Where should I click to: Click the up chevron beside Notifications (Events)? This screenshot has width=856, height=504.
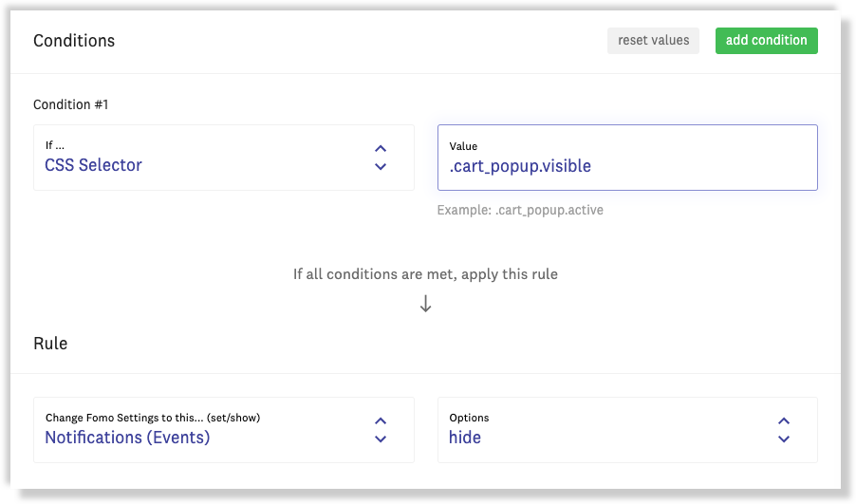pyautogui.click(x=381, y=420)
